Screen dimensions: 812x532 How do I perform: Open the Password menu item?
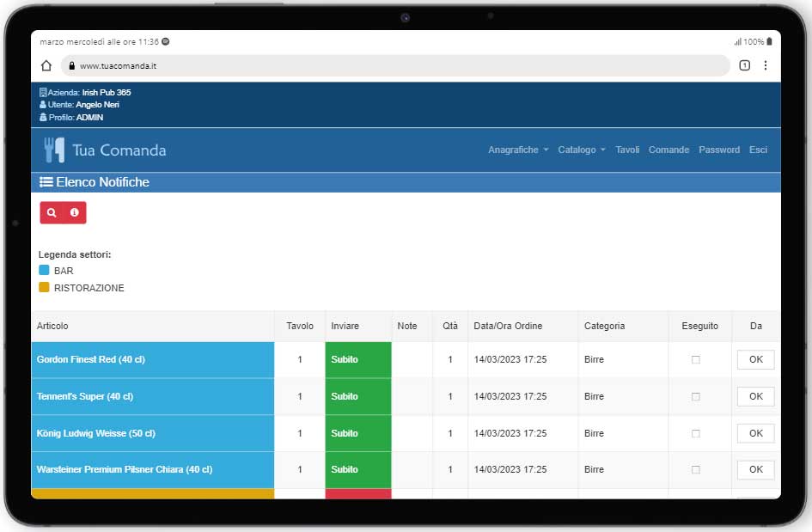[719, 150]
